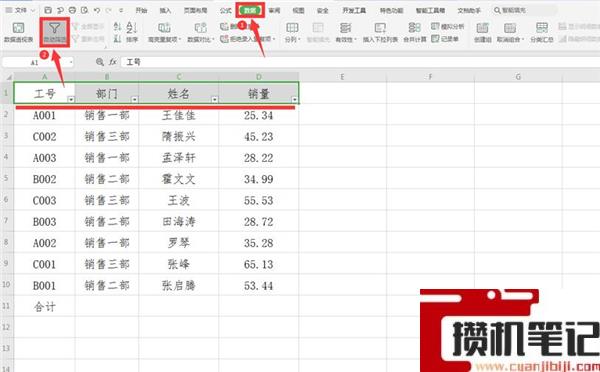
Task: Click cell containing 霍文文
Action: (x=178, y=179)
